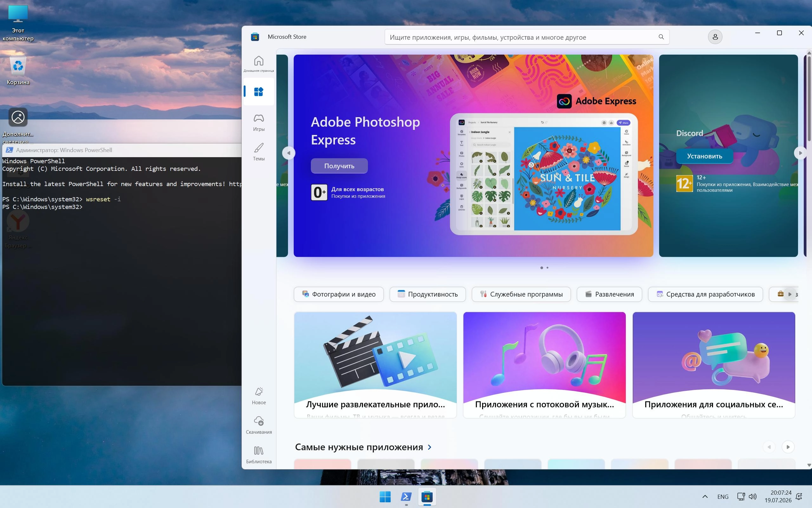Open the Windows Start menu

pyautogui.click(x=385, y=497)
